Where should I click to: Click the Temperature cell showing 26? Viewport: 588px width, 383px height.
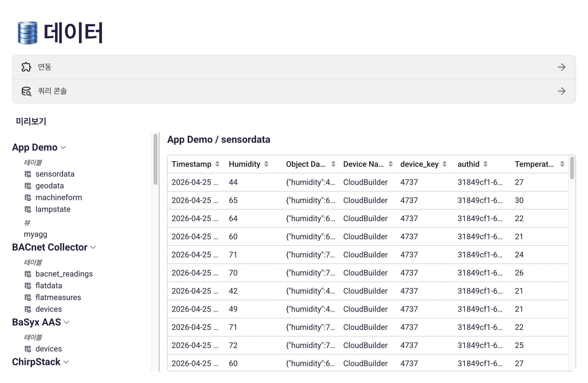(x=519, y=273)
